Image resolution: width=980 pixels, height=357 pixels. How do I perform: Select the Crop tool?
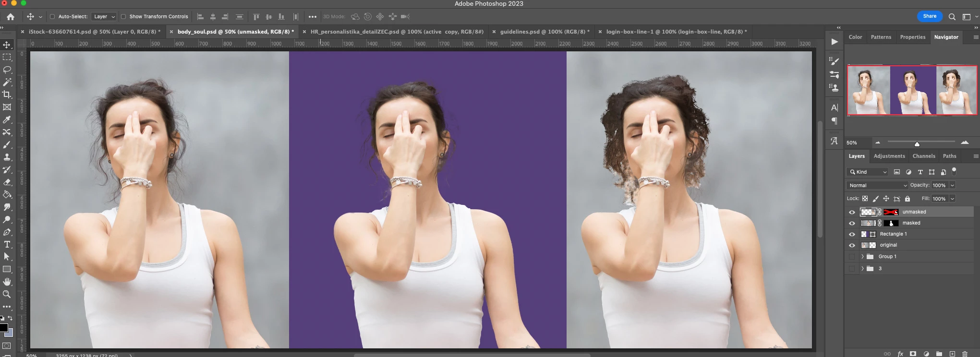7,95
